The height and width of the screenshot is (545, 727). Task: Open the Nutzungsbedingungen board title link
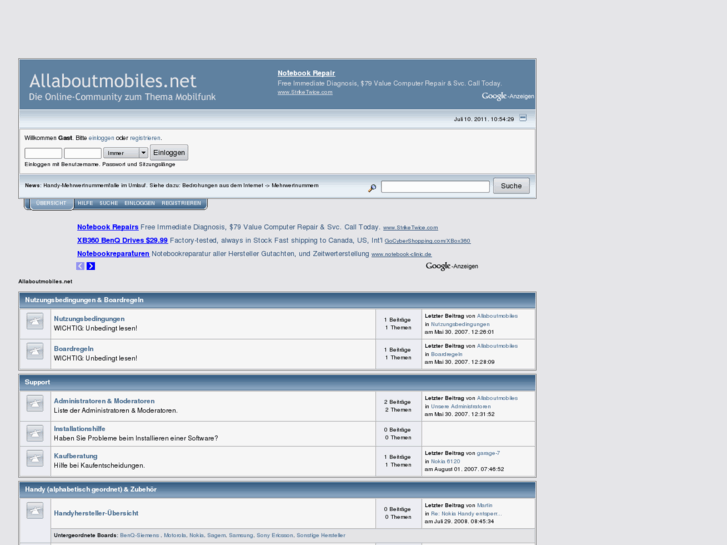[89, 319]
